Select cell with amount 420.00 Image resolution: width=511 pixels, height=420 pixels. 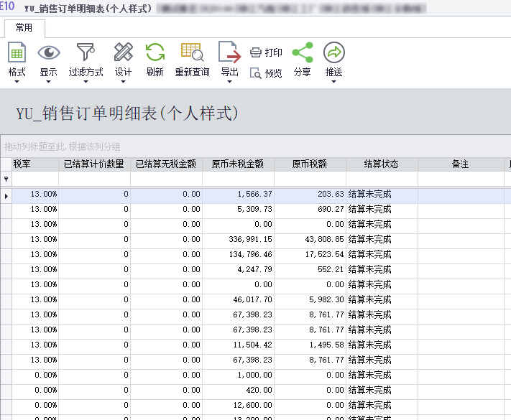point(238,391)
